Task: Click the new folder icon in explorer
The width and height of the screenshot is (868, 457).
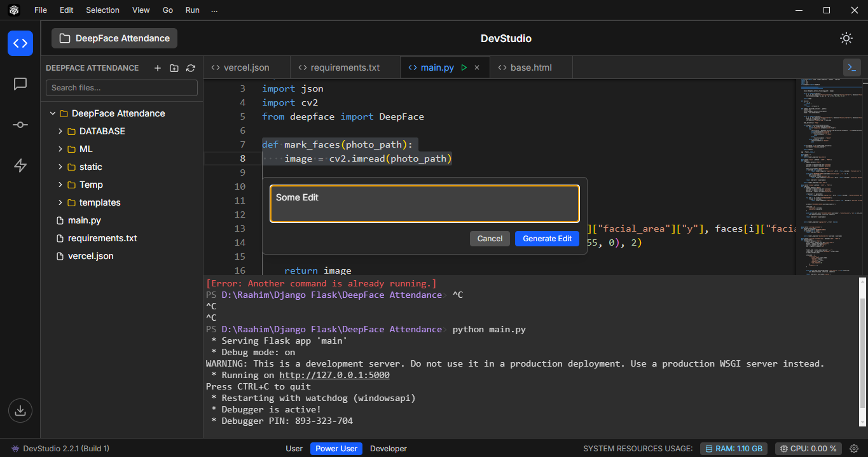Action: tap(174, 68)
